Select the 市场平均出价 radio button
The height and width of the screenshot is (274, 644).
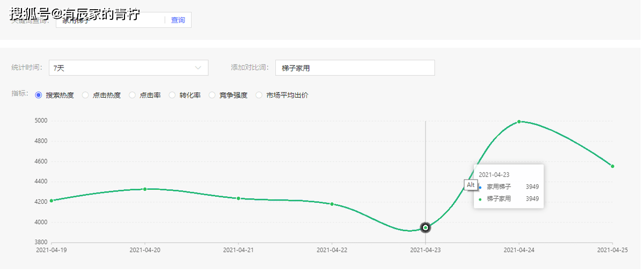[x=259, y=95]
